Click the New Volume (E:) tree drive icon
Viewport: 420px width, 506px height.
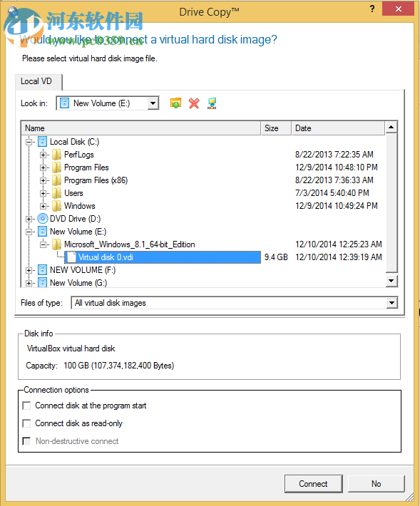coord(42,232)
